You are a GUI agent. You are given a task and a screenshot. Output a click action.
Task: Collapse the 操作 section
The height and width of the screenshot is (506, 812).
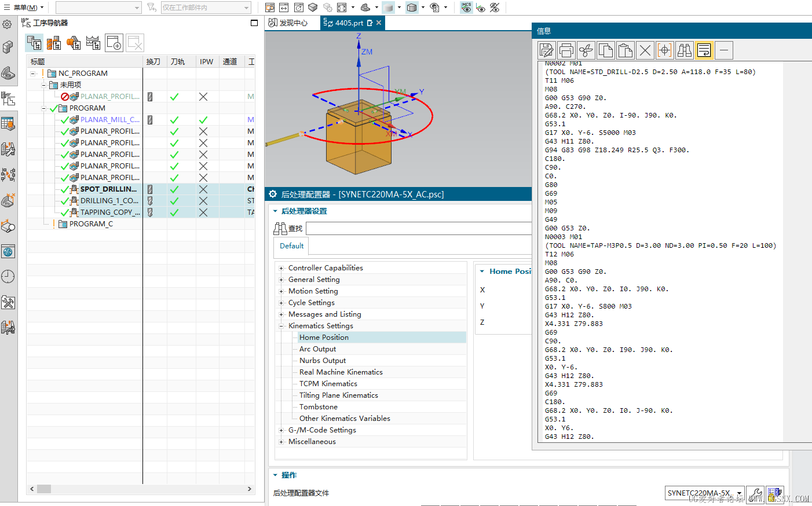tap(275, 475)
